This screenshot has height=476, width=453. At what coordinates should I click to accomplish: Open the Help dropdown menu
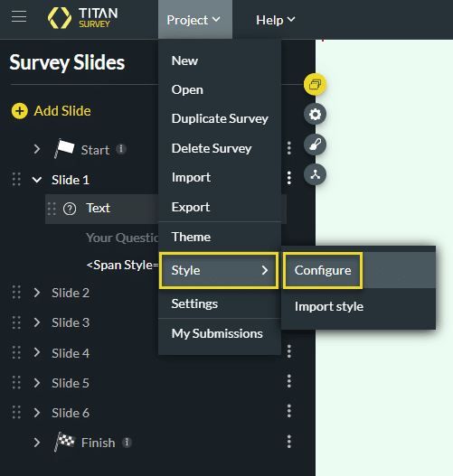pos(275,20)
